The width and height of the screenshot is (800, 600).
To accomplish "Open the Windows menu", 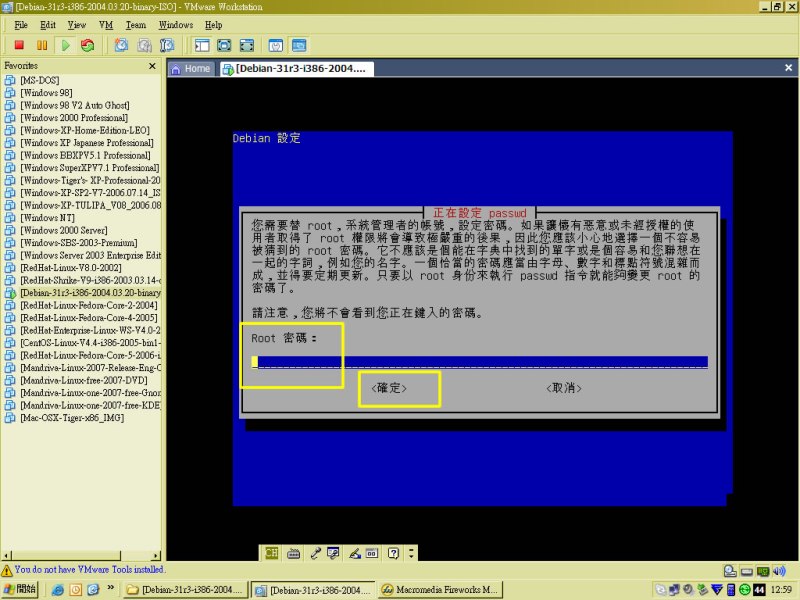I will pos(176,25).
